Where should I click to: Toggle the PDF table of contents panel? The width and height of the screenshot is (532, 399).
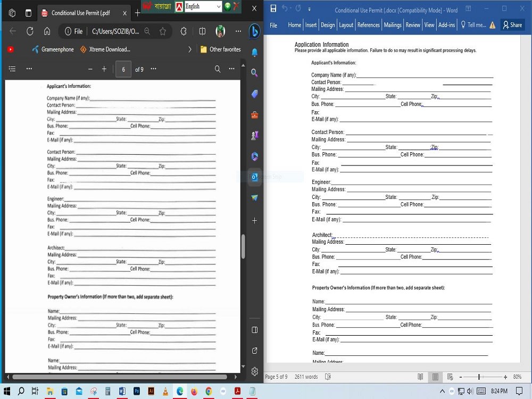12,69
